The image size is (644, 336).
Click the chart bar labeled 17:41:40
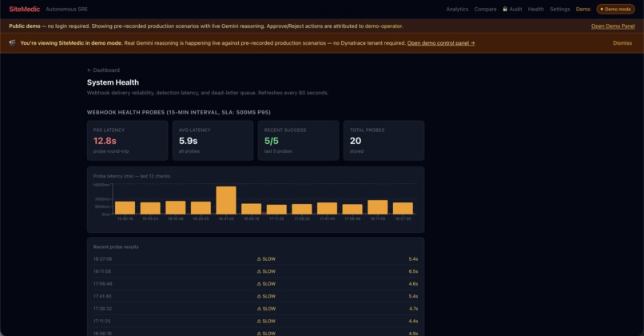pyautogui.click(x=327, y=209)
